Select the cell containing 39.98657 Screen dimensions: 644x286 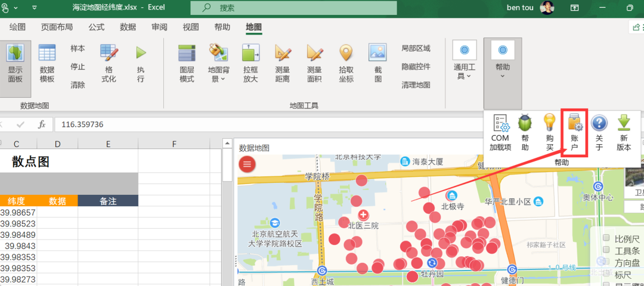[x=18, y=213]
